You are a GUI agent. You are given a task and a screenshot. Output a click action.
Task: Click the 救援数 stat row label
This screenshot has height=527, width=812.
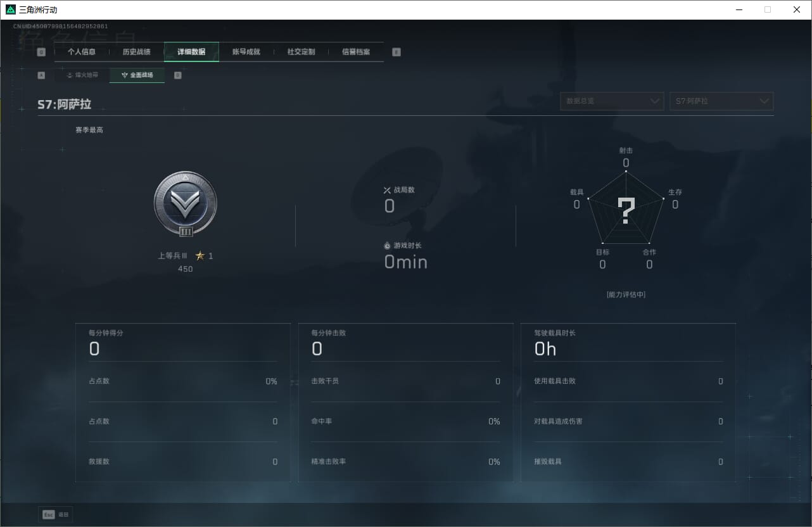coord(99,462)
